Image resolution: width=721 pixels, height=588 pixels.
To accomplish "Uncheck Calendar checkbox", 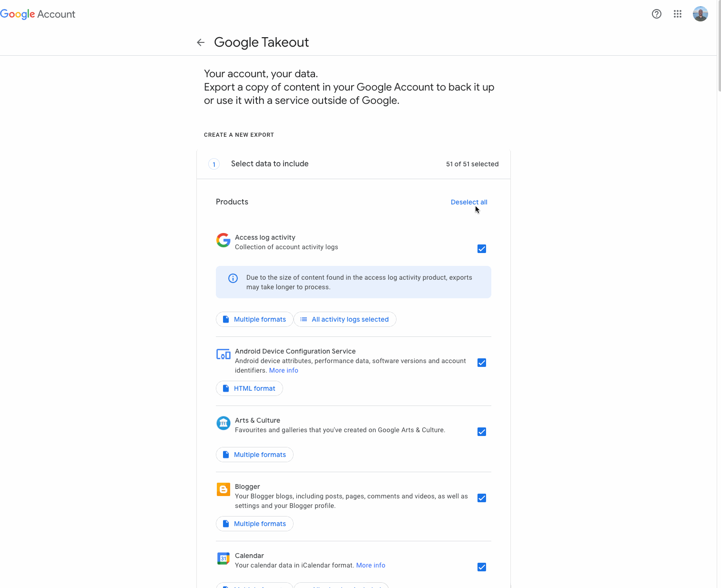I will (482, 567).
